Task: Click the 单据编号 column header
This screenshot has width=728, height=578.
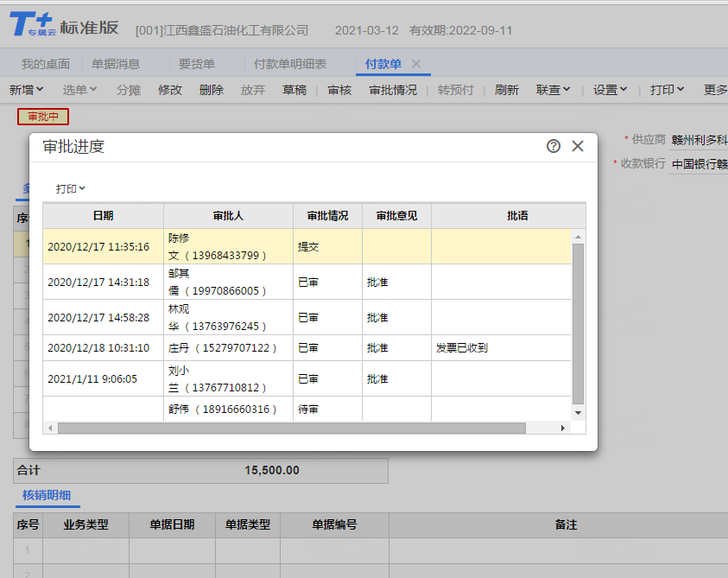Action: (335, 525)
